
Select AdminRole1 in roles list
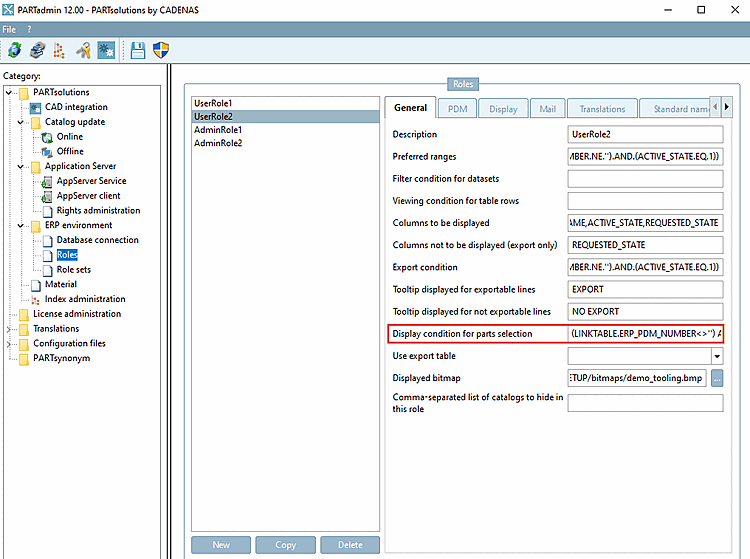pos(286,130)
